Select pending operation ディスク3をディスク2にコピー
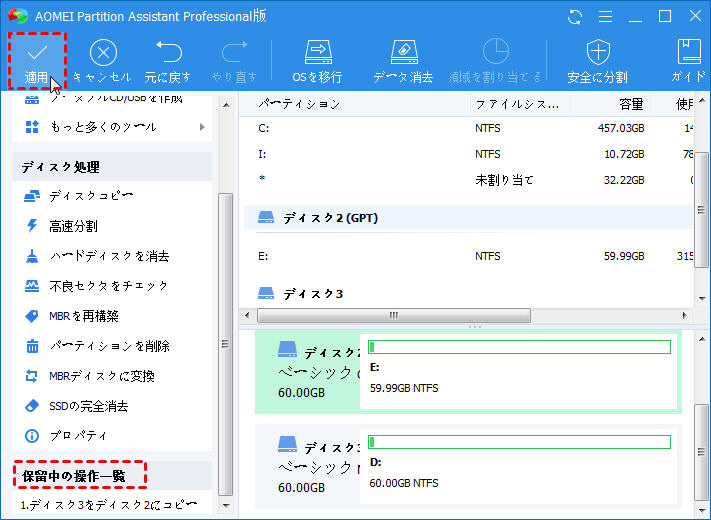This screenshot has height=520, width=711. pos(109,505)
